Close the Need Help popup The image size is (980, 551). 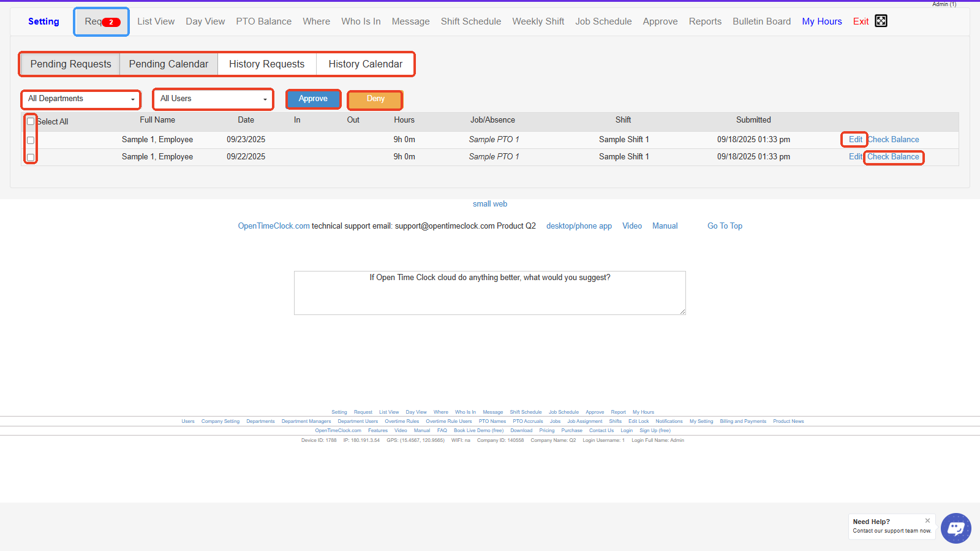click(927, 520)
